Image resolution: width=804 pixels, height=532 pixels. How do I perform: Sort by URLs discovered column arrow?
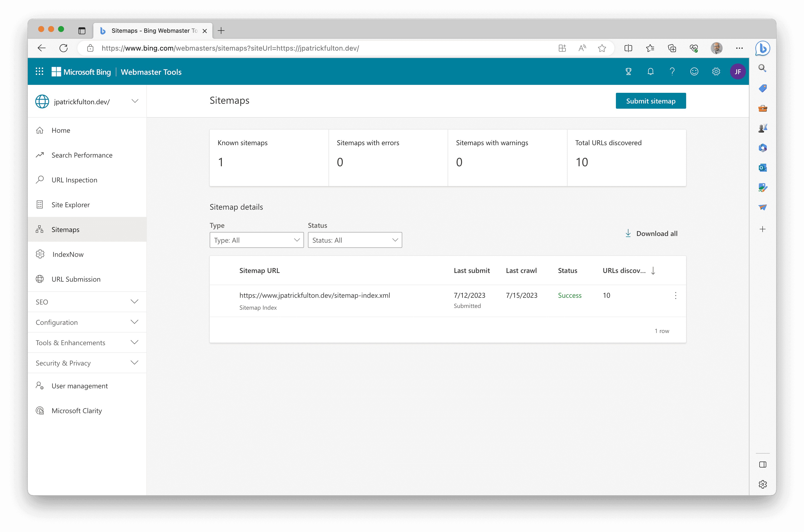coord(653,270)
